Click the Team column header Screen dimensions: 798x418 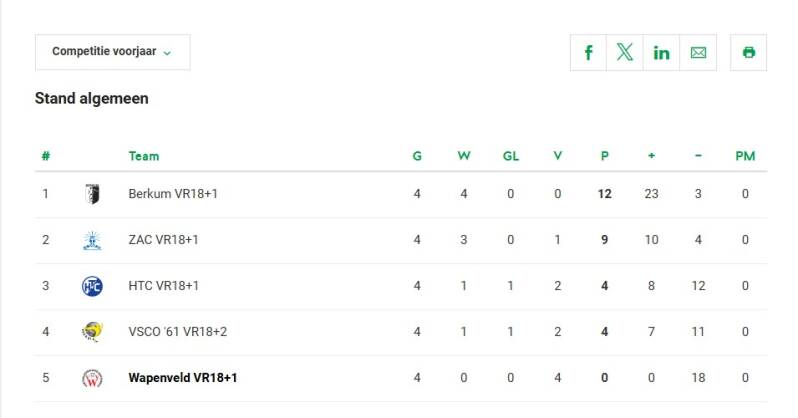[x=144, y=156]
